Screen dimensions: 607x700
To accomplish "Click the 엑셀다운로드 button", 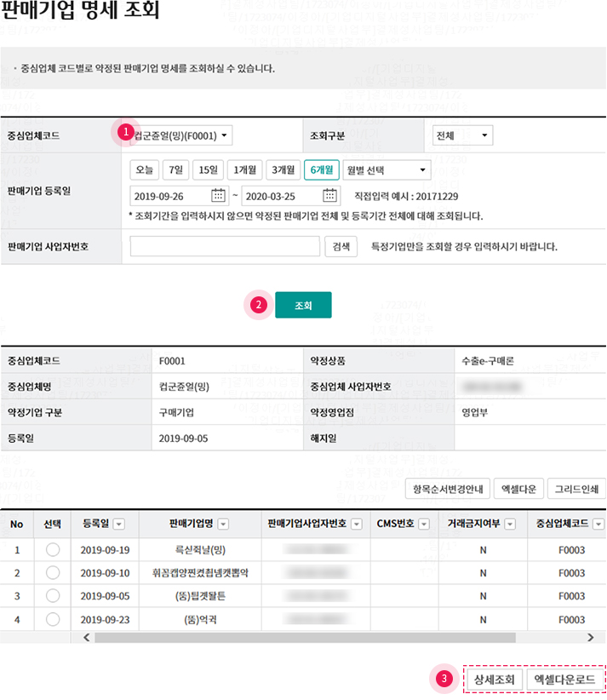I will pyautogui.click(x=565, y=680).
